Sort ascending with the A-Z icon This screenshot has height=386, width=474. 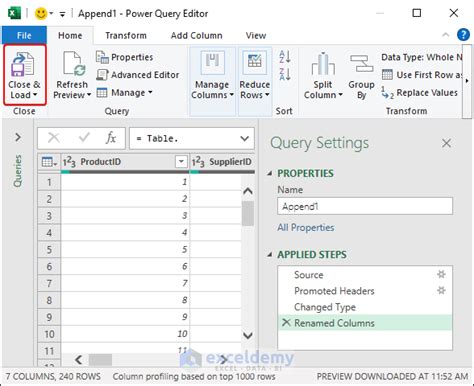tap(285, 57)
